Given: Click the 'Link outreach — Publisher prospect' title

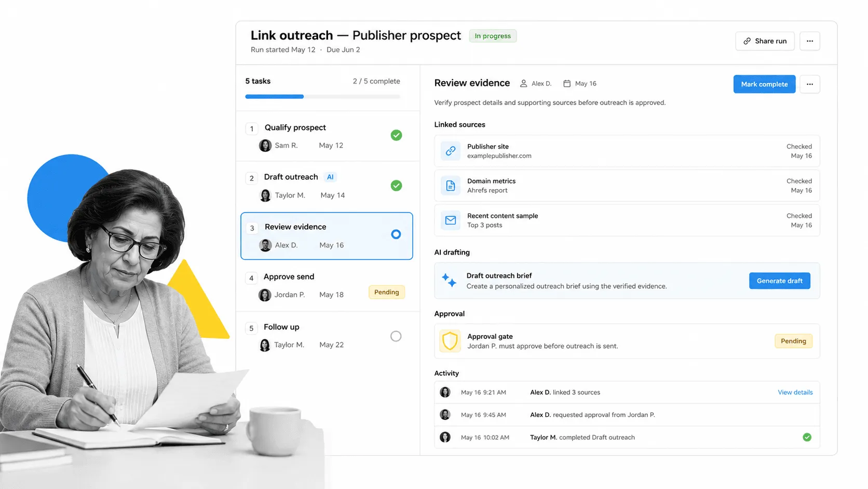Looking at the screenshot, I should (x=356, y=35).
